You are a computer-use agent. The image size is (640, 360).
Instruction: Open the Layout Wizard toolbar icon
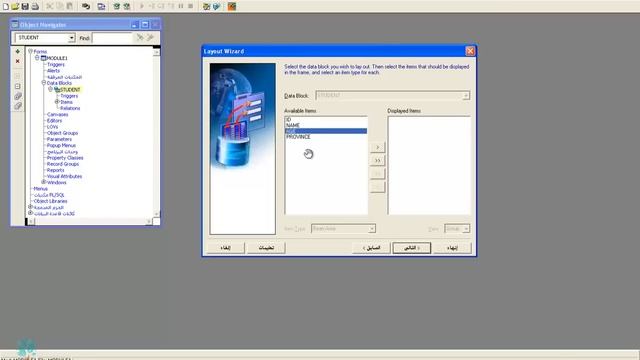(216, 6)
